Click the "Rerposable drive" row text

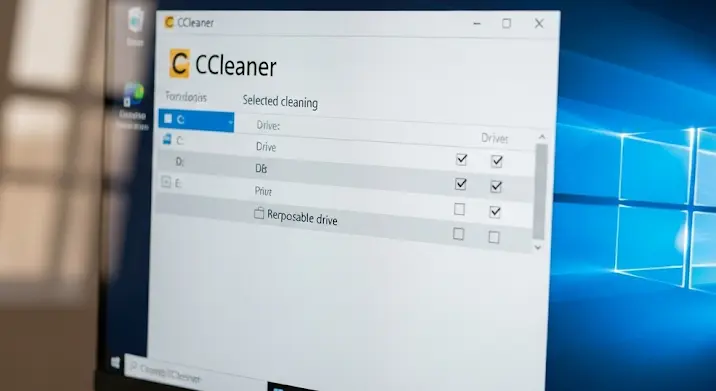point(302,217)
